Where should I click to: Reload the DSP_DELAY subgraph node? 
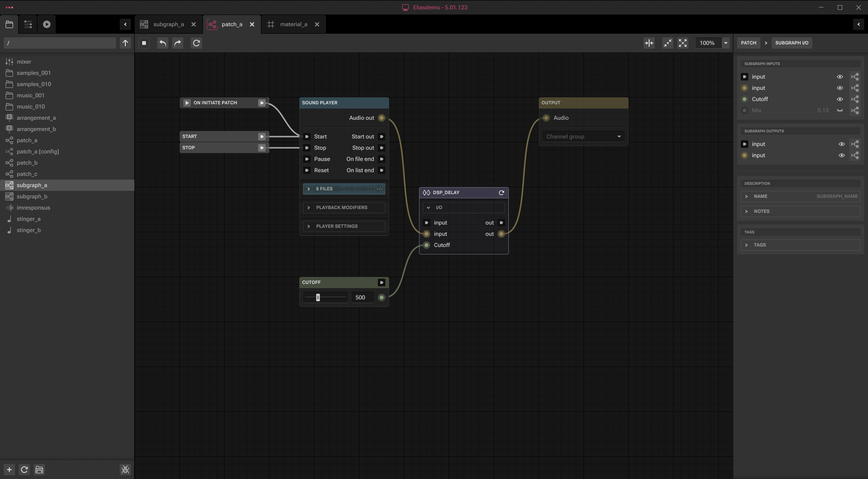click(x=501, y=193)
